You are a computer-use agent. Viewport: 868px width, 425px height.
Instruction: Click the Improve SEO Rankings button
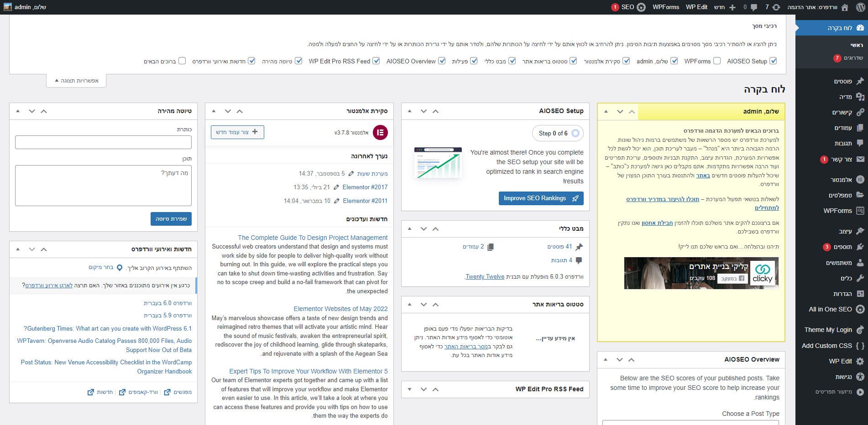tap(541, 198)
